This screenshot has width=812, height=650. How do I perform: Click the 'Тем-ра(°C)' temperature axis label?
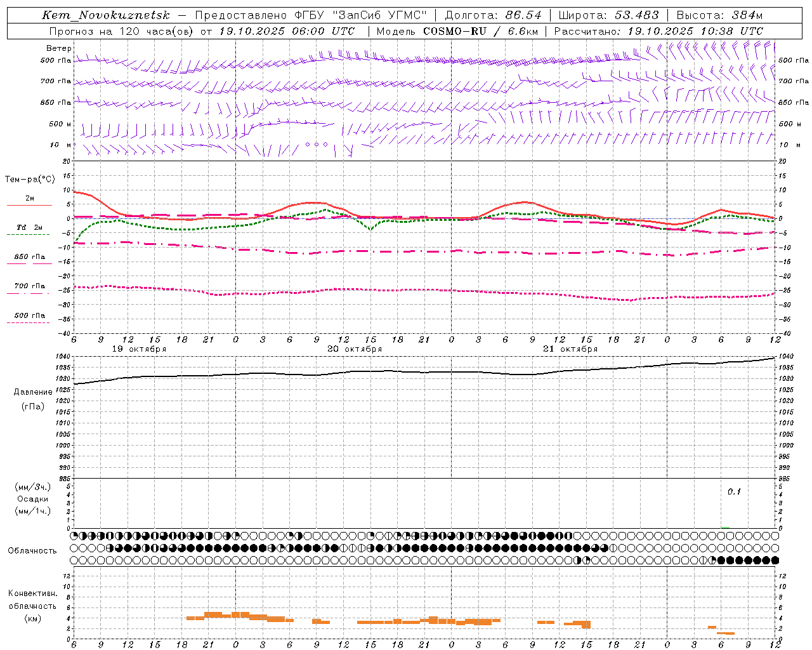30,180
